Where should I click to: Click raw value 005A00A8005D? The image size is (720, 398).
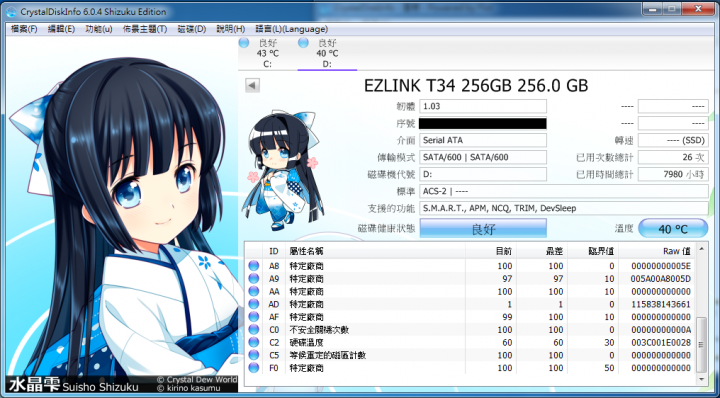click(661, 279)
